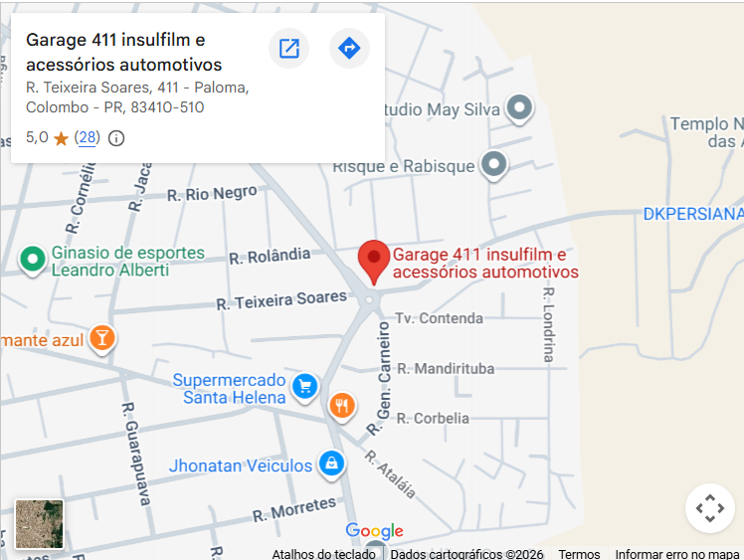The height and width of the screenshot is (560, 744).
Task: Open the 28 reviews link
Action: click(x=87, y=137)
